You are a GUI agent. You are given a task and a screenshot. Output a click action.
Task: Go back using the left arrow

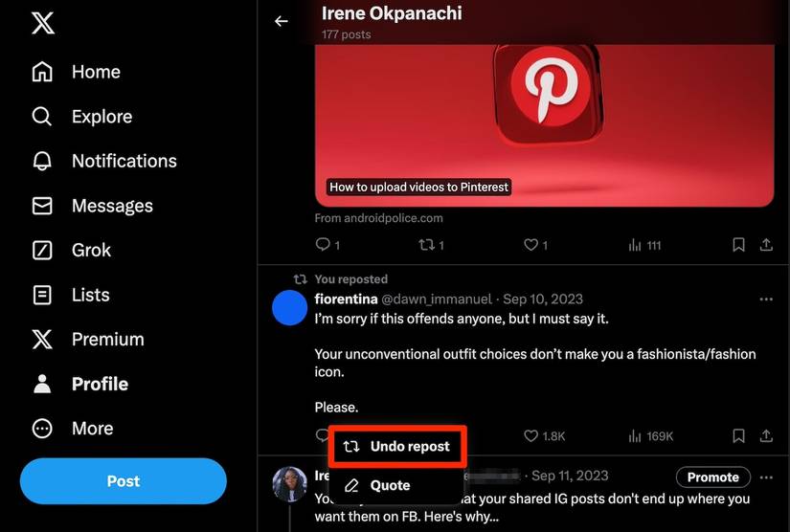[x=282, y=21]
